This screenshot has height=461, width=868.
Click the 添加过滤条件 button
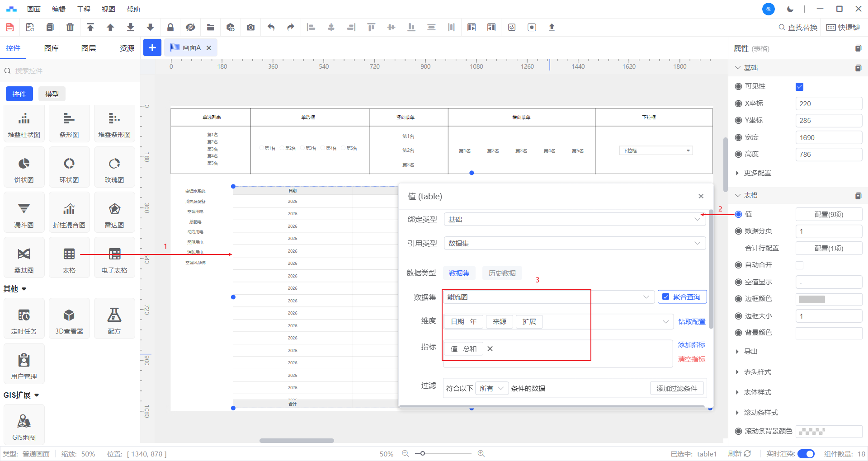676,388
